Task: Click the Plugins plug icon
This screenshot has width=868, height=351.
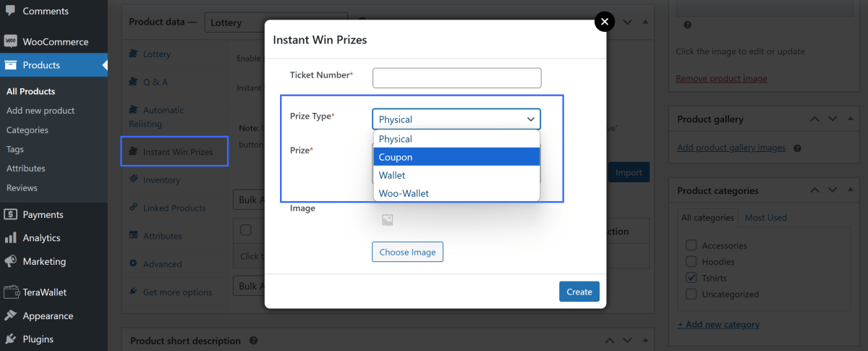Action: (10, 339)
